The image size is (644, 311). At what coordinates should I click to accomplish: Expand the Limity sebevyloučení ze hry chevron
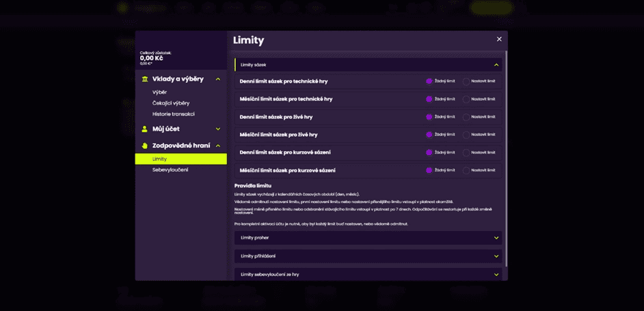pyautogui.click(x=496, y=275)
